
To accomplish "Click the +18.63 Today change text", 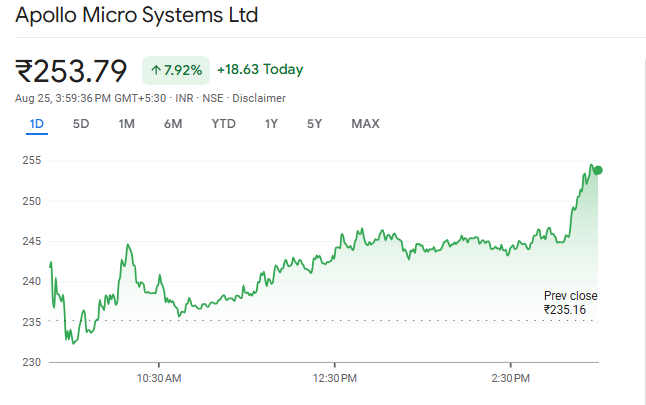I will (259, 70).
